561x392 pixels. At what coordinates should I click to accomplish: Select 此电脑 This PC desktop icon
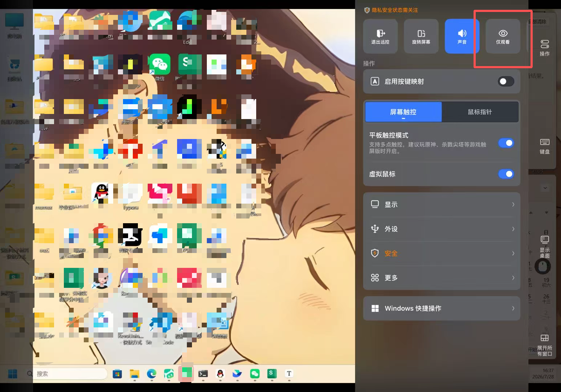(15, 26)
